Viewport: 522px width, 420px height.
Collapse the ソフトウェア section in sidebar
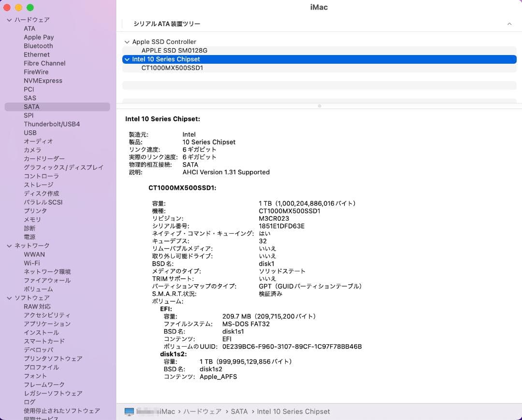coord(9,298)
